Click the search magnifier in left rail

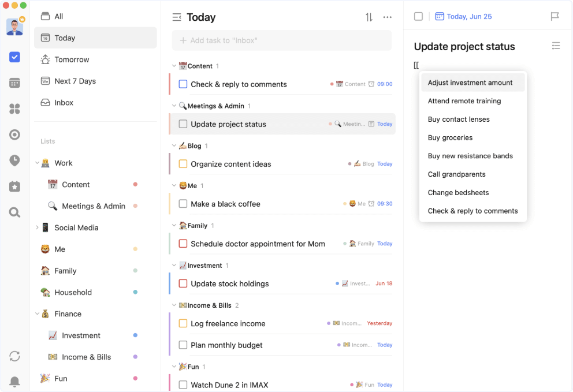tap(15, 212)
